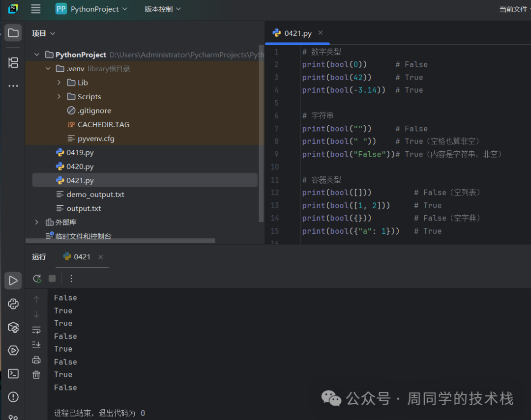Click the Stop process icon
This screenshot has height=420, width=531.
click(52, 279)
